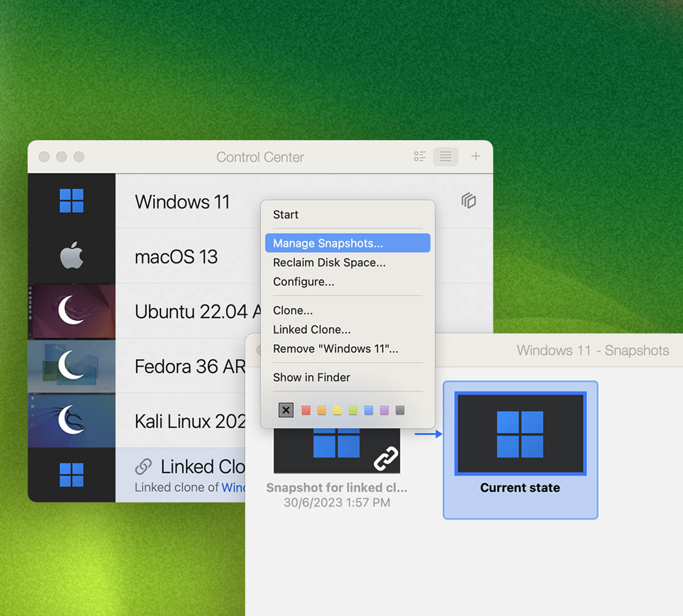The height and width of the screenshot is (616, 683).
Task: Clear color tag with X swatch
Action: (x=286, y=410)
